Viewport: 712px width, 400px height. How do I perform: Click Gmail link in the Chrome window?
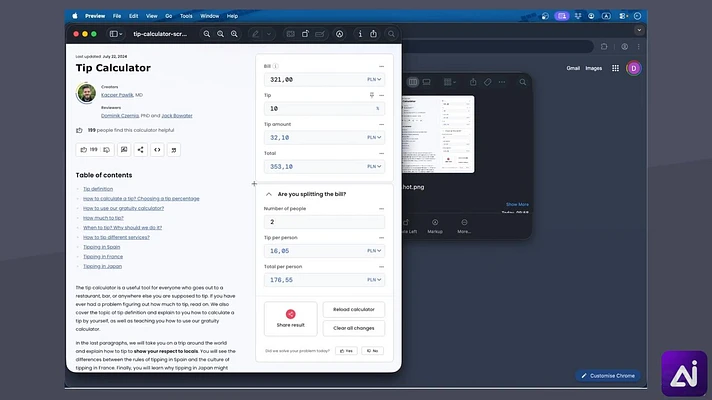coord(573,68)
